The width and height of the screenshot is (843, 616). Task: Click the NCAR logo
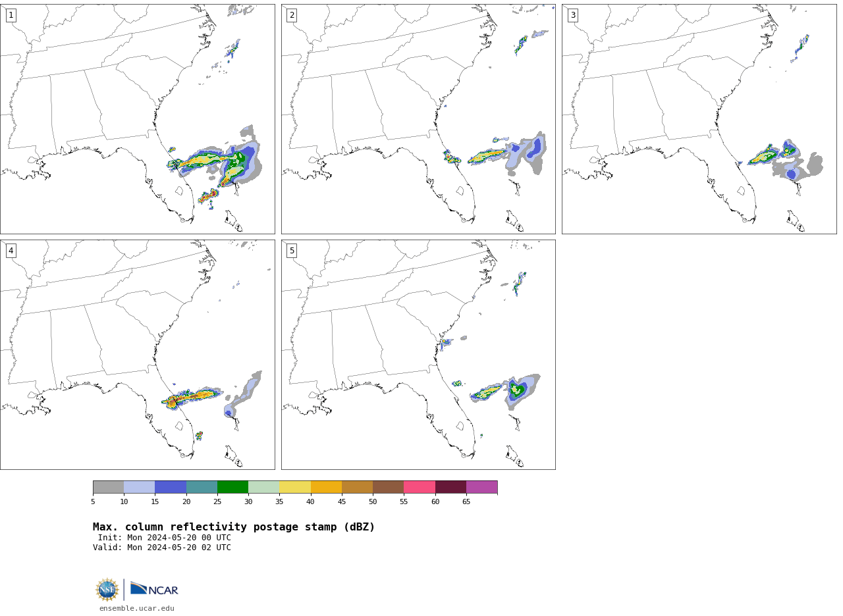coord(154,589)
